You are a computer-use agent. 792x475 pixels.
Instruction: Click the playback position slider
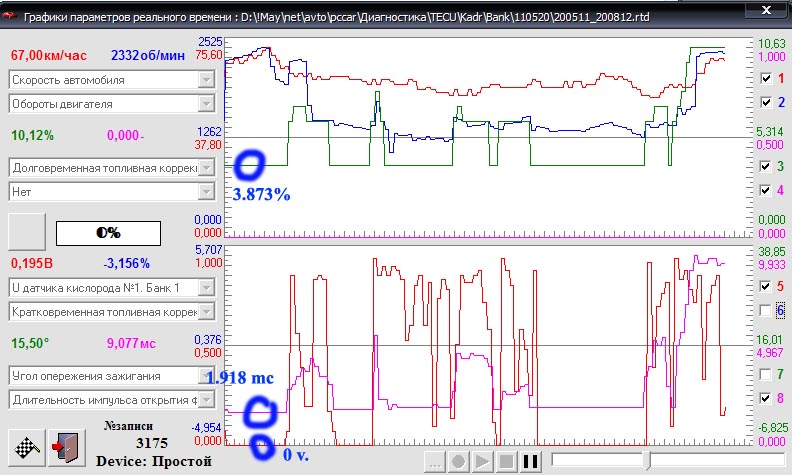tap(650, 461)
